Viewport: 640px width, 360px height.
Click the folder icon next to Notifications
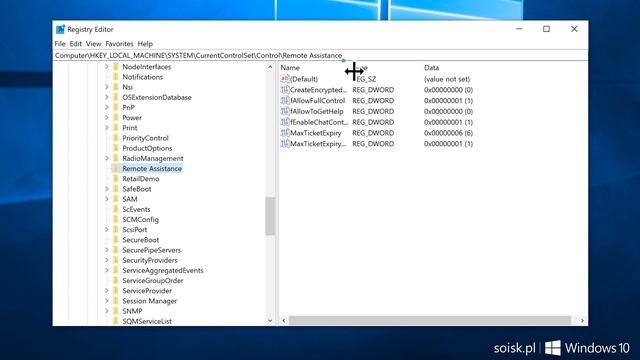[116, 77]
